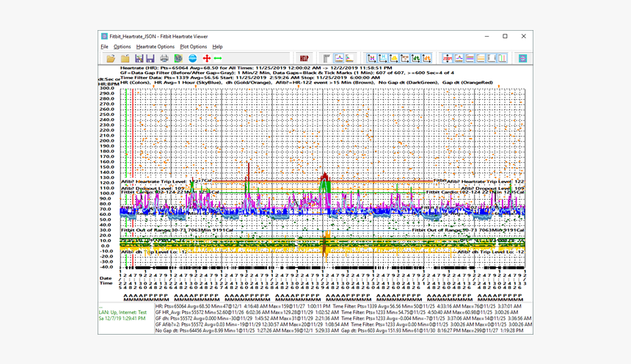This screenshot has width=631, height=364.
Task: Click the 'Heartrate (HR): Pts=65064' header line
Action: click(256, 68)
